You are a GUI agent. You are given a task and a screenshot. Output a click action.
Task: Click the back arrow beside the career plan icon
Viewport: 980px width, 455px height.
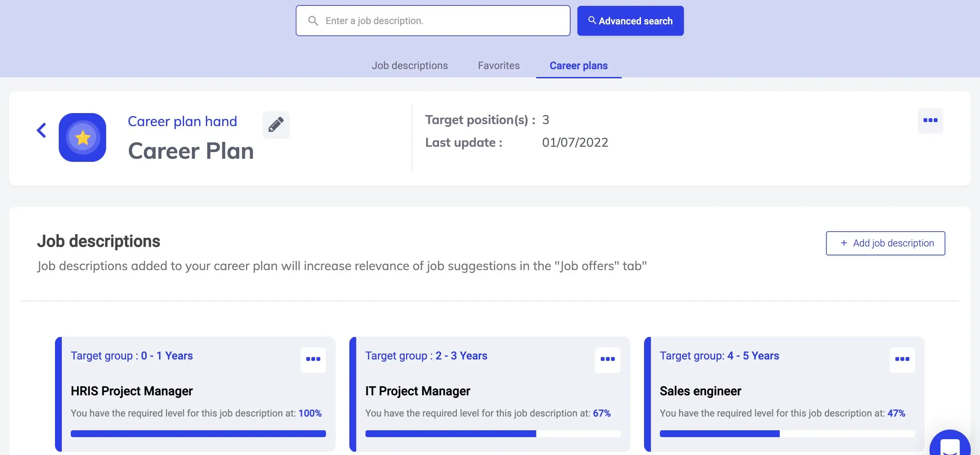click(42, 130)
